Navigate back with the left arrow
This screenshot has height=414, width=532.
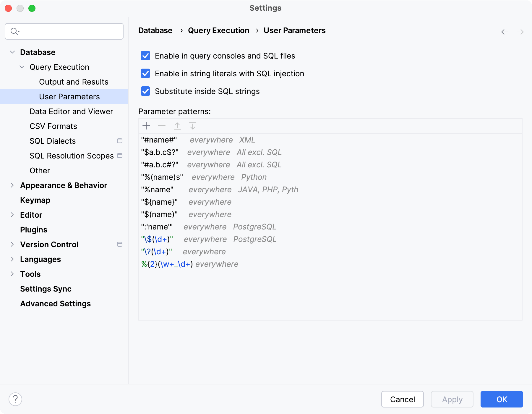click(505, 32)
